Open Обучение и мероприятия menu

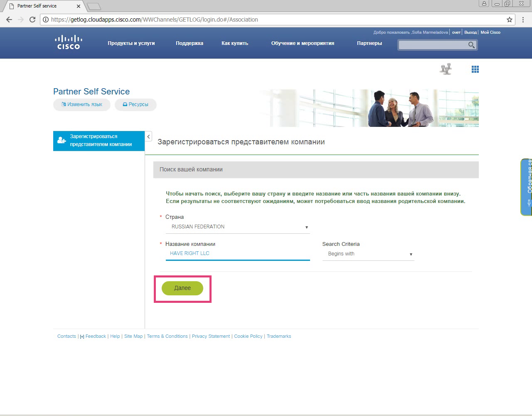coord(303,43)
